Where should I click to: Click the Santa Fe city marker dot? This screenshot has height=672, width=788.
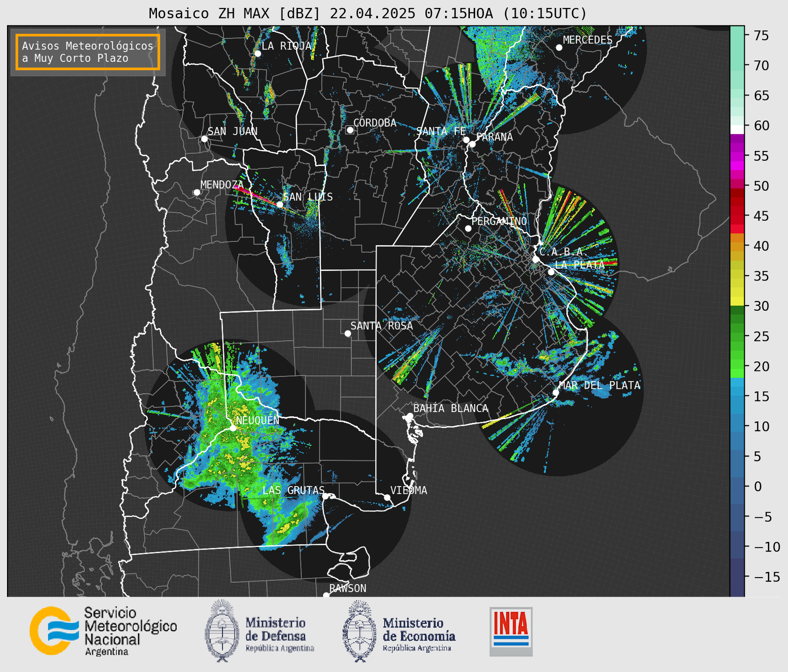click(x=466, y=140)
